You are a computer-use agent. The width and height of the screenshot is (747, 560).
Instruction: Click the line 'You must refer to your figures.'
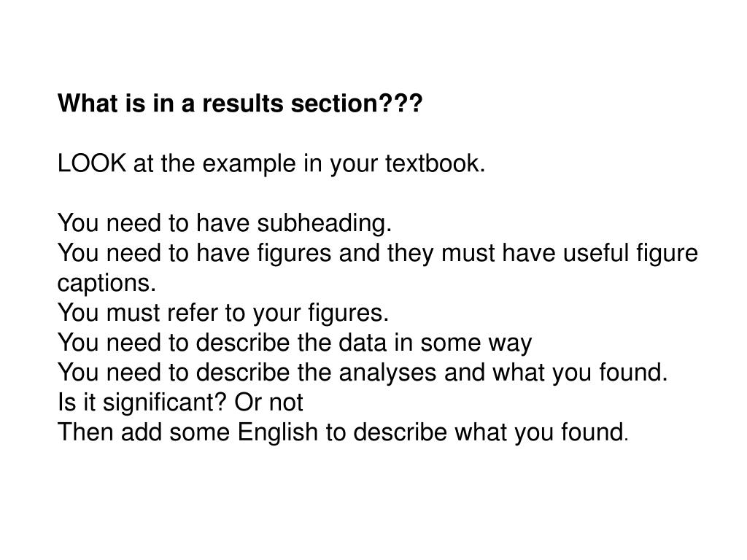223,313
